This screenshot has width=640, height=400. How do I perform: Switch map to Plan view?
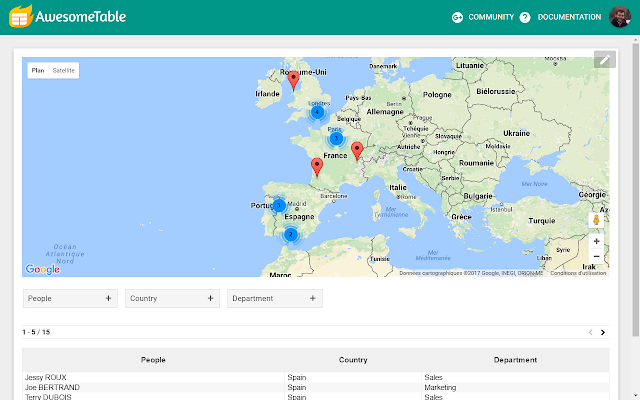tap(38, 70)
